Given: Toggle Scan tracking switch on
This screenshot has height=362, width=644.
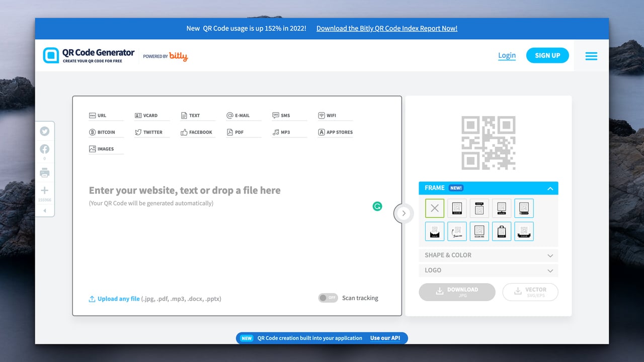Looking at the screenshot, I should pos(328,298).
